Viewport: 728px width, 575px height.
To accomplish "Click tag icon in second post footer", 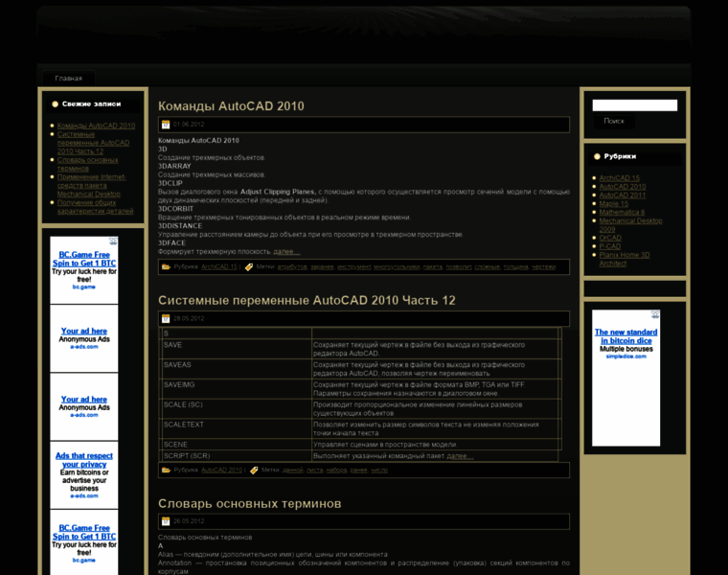I will tap(254, 470).
